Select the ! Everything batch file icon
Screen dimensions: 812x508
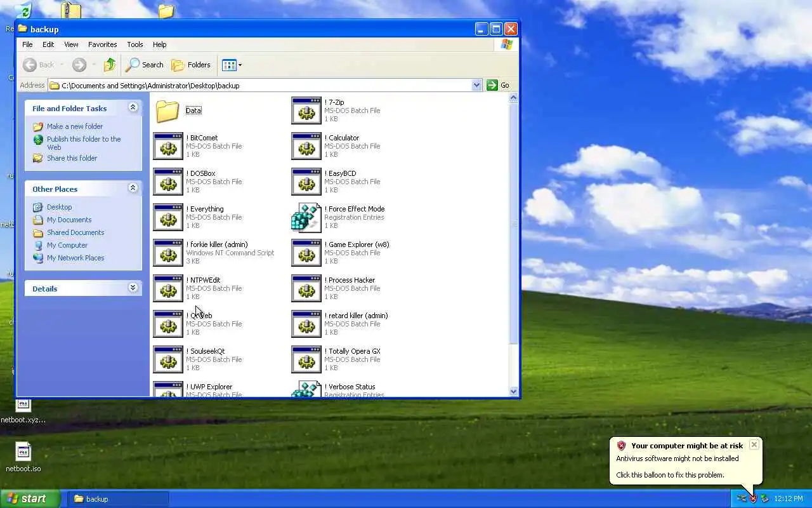click(x=168, y=217)
